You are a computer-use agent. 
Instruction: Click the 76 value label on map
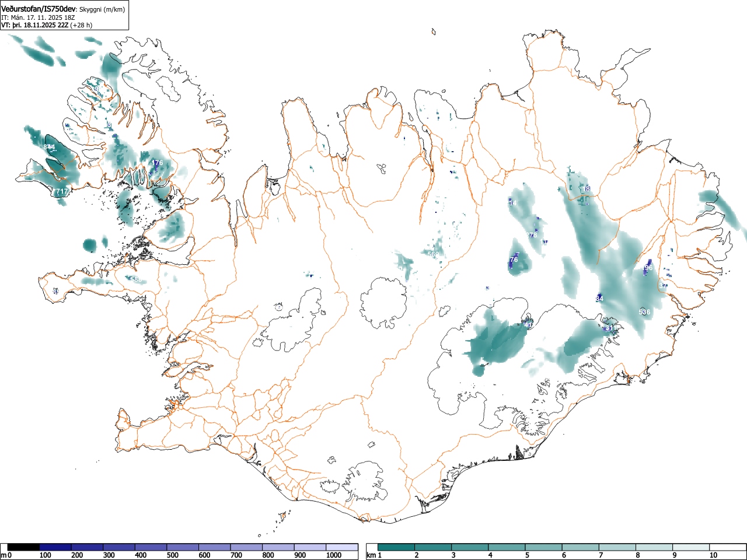(x=514, y=260)
